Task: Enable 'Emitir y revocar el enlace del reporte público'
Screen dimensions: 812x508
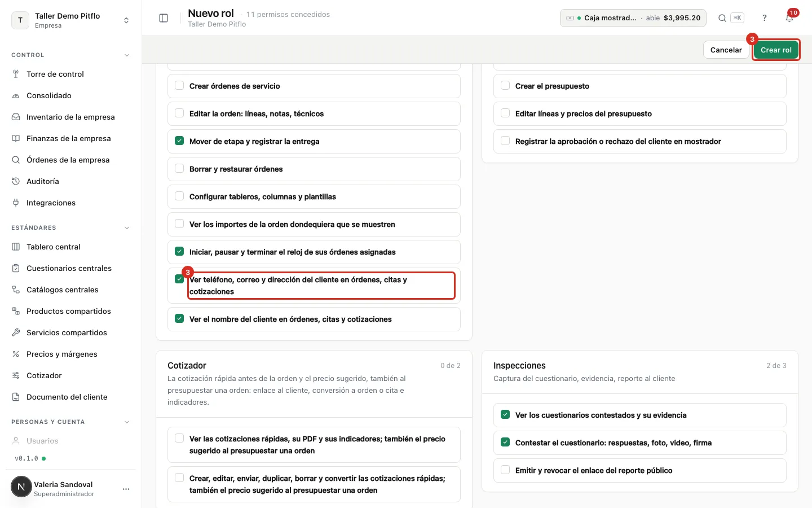Action: pyautogui.click(x=505, y=470)
